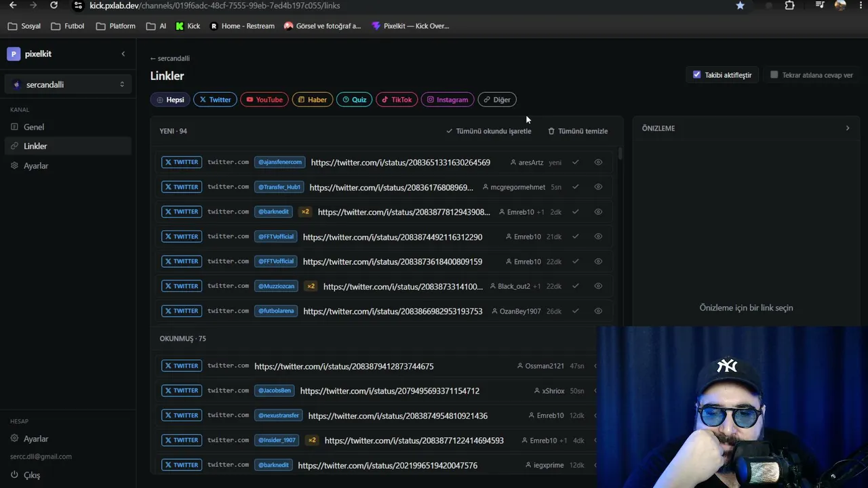
Task: Click the eye icon in the mcgregormehmet row
Action: [x=598, y=187]
